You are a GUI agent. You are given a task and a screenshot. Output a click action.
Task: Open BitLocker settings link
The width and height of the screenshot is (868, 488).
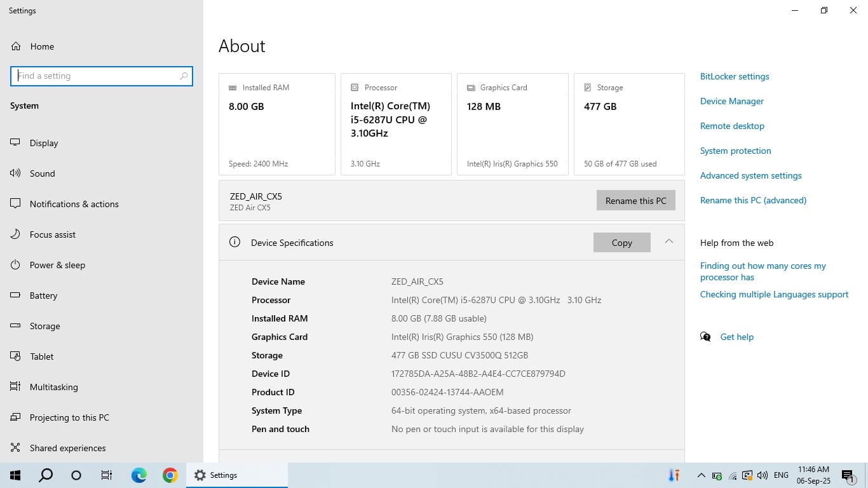click(735, 76)
